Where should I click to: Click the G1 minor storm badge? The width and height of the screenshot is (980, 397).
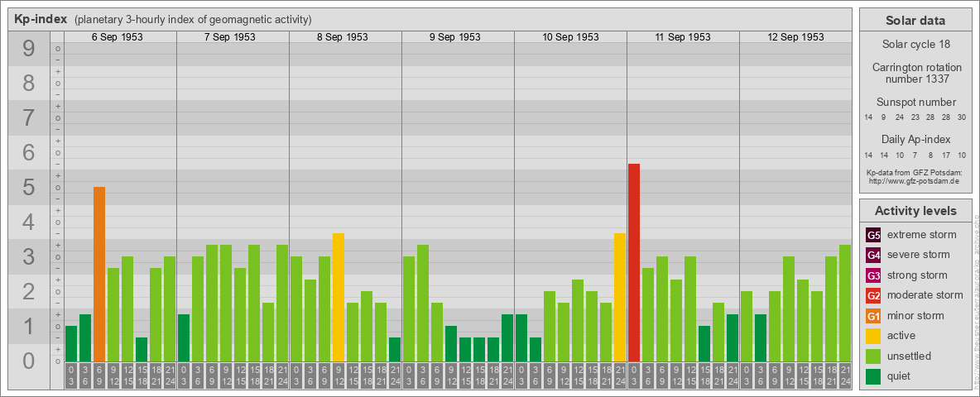click(x=873, y=316)
